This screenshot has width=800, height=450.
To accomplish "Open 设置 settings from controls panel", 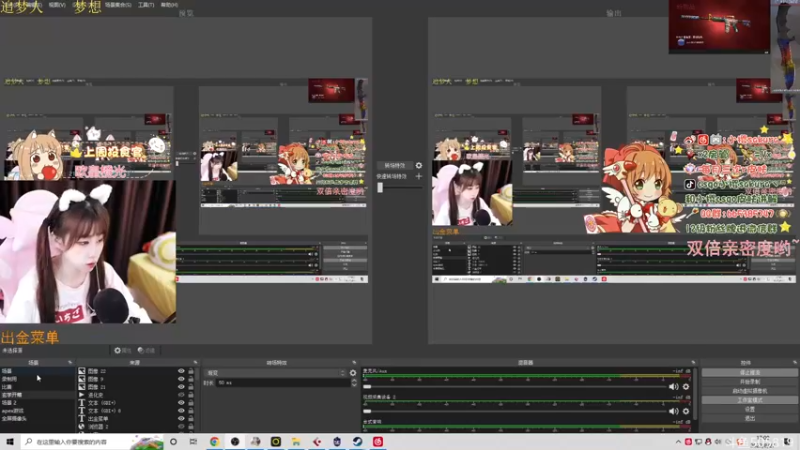I will (x=749, y=409).
